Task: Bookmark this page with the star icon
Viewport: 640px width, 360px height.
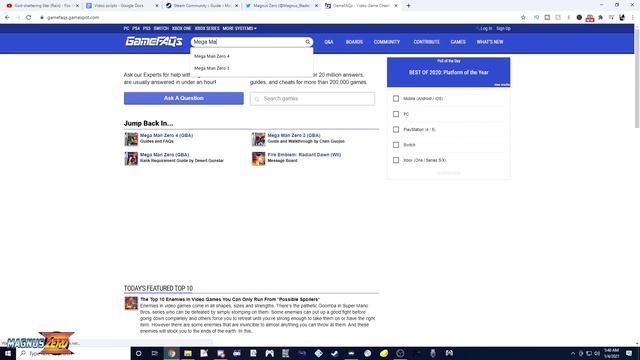Action: (523, 18)
